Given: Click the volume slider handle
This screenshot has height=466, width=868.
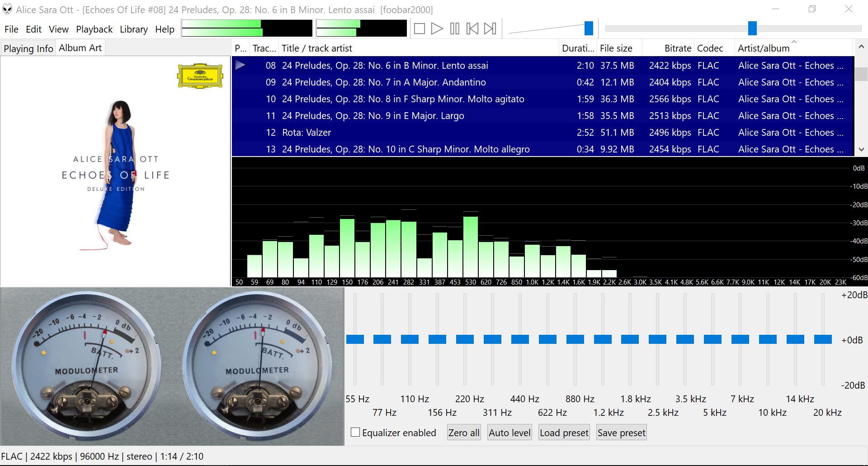Looking at the screenshot, I should (589, 28).
